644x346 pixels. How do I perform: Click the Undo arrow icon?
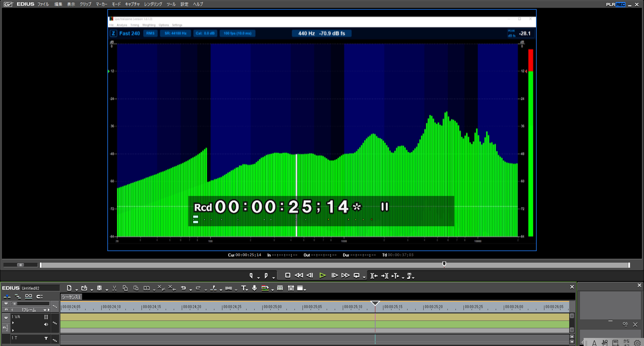(183, 288)
